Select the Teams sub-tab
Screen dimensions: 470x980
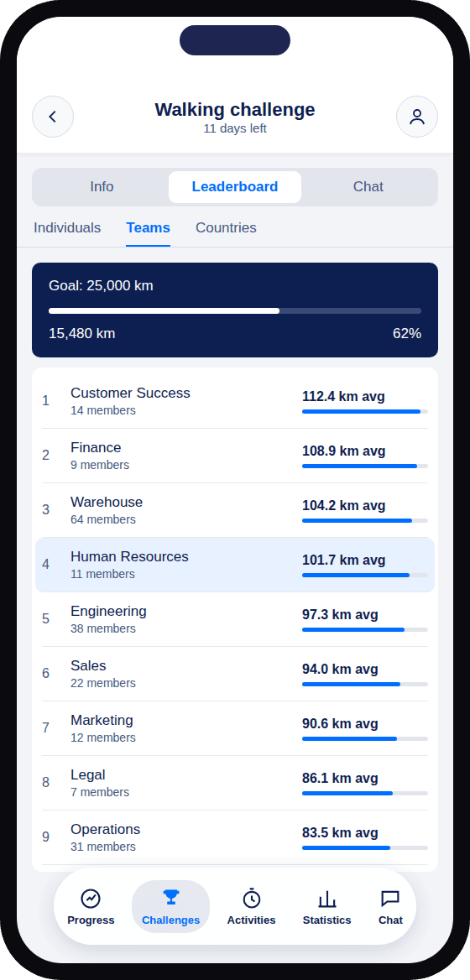tap(148, 227)
